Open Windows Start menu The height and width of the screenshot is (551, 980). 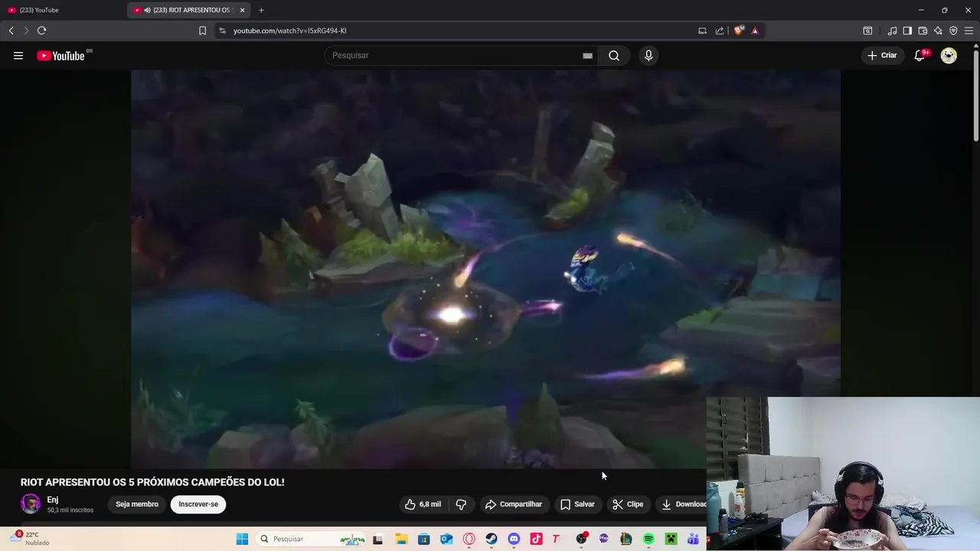(242, 539)
